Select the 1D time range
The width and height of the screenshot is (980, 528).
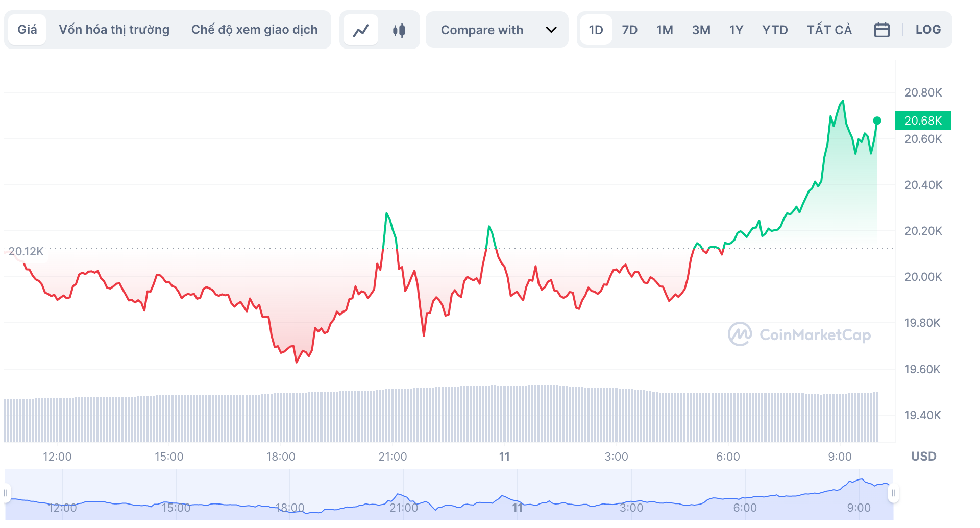pos(596,30)
